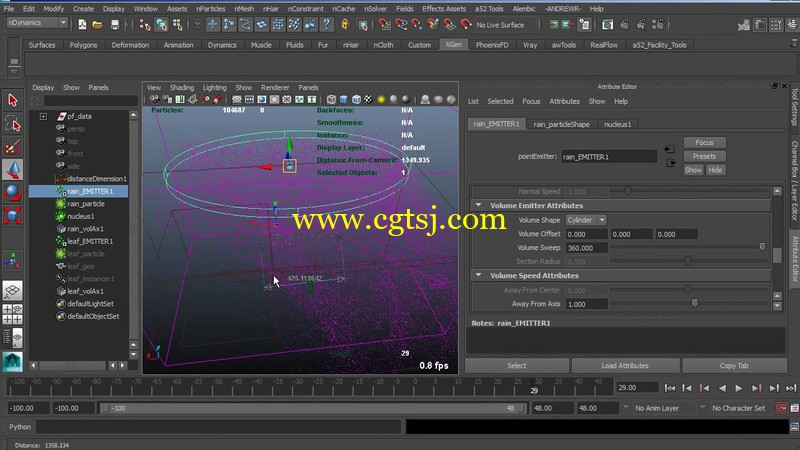
Task: Toggle wireframe cube display in viewport
Action: tap(331, 99)
